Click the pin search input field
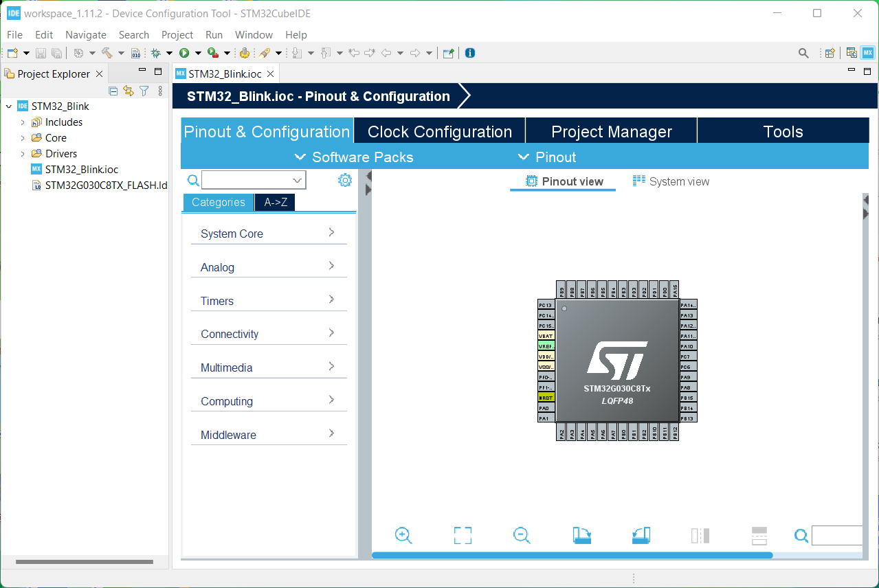Image resolution: width=879 pixels, height=588 pixels. (x=837, y=535)
